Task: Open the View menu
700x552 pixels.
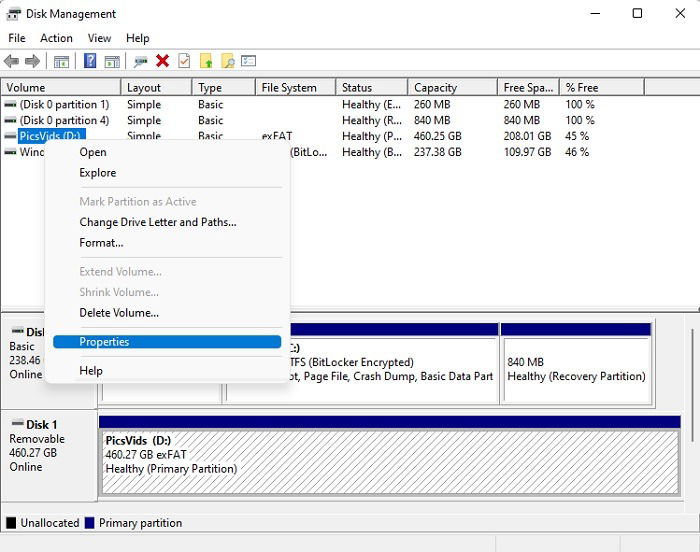Action: (99, 38)
